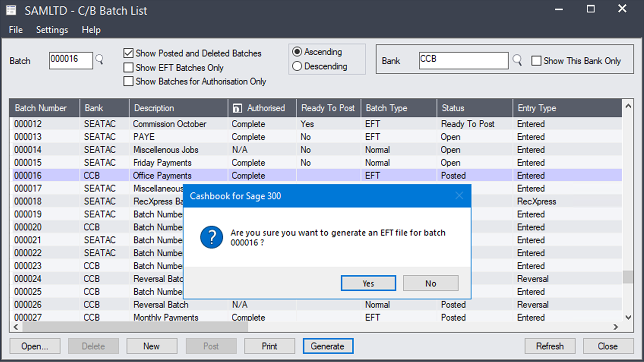This screenshot has height=362, width=644.
Task: Uncheck Show Posted and Deleted Batches
Action: coord(128,53)
